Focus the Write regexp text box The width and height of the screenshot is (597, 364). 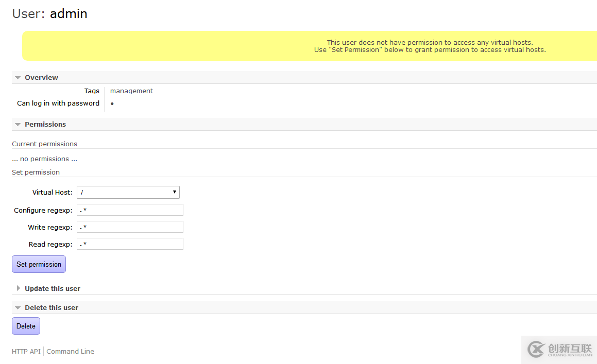pyautogui.click(x=130, y=227)
